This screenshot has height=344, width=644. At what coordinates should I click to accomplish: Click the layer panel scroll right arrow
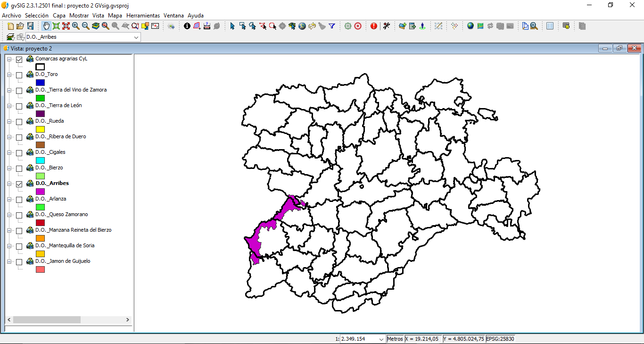[128, 319]
